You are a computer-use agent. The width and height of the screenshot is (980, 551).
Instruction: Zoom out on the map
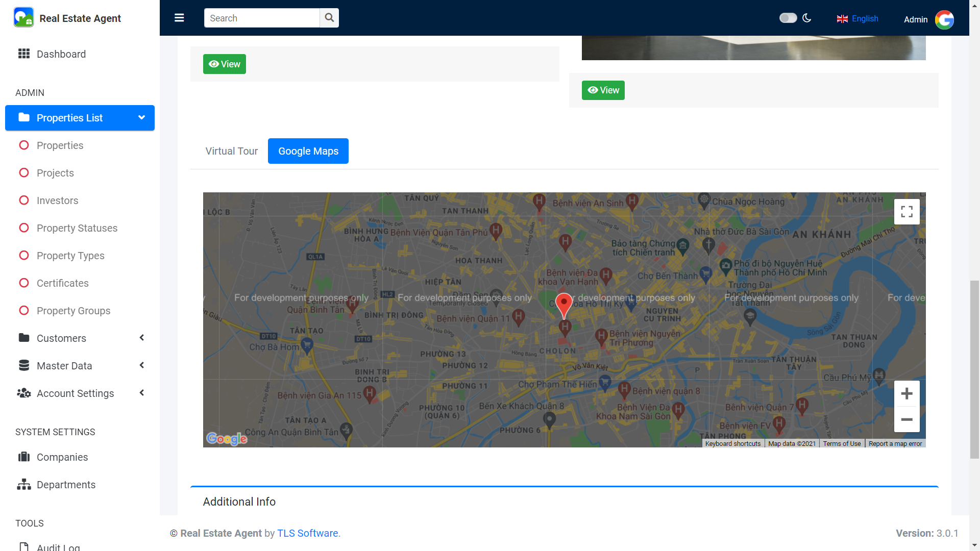click(906, 419)
